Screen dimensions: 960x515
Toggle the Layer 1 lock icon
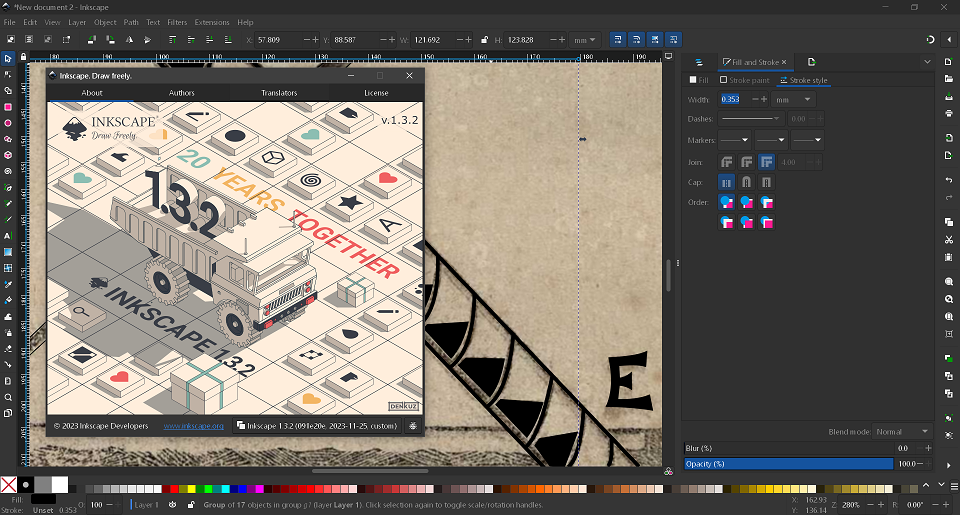coord(191,505)
